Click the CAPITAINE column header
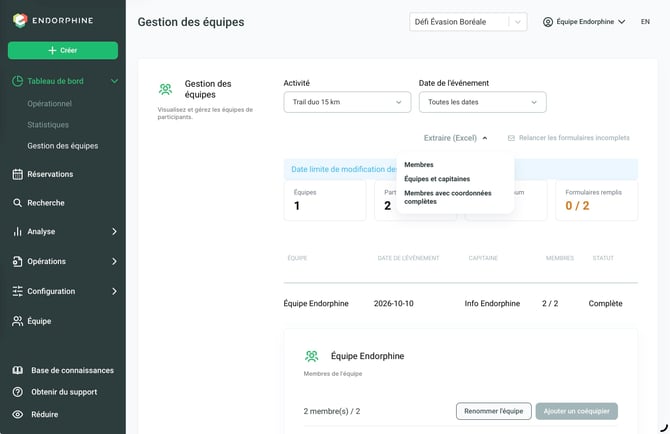 pos(483,258)
